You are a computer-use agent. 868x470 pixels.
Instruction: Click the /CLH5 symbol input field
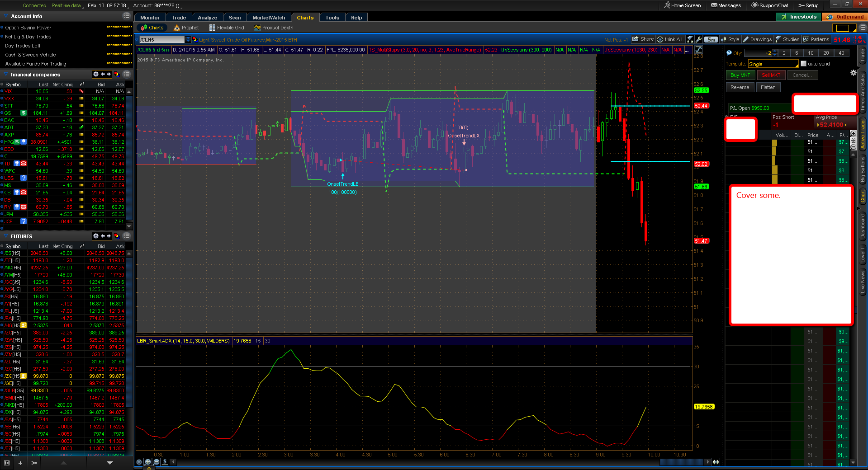[162, 40]
